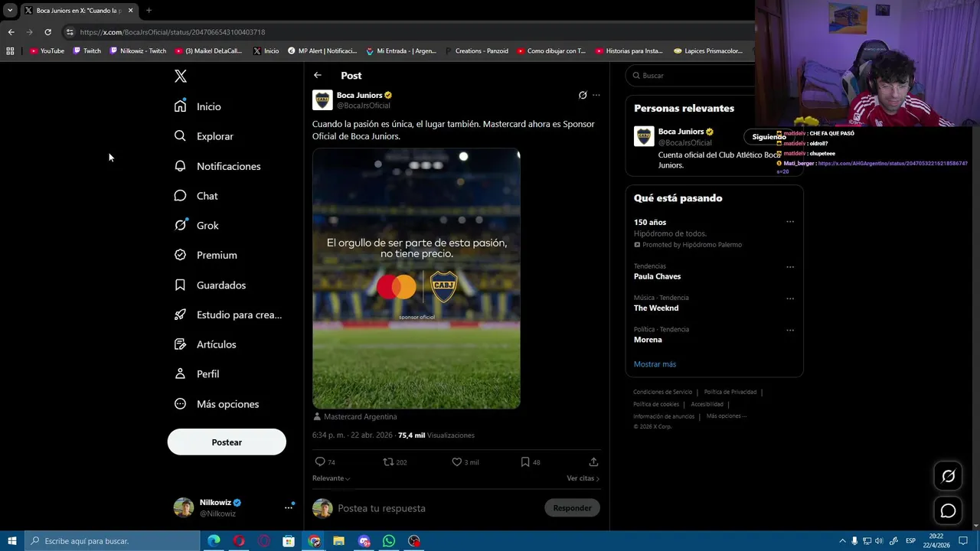980x551 pixels.
Task: Open Nilkowiz - Twitch bookmark
Action: [x=138, y=51]
